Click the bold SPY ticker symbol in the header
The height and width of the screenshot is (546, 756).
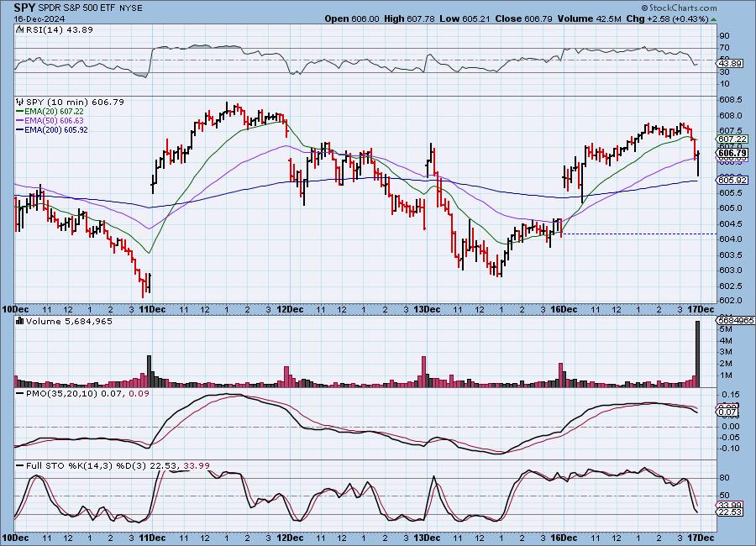(24, 8)
